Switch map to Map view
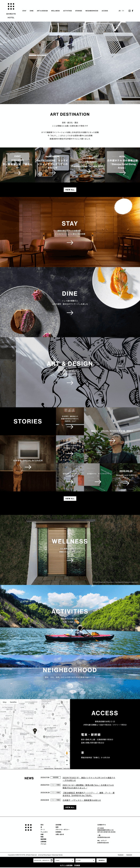 click(x=5, y=702)
